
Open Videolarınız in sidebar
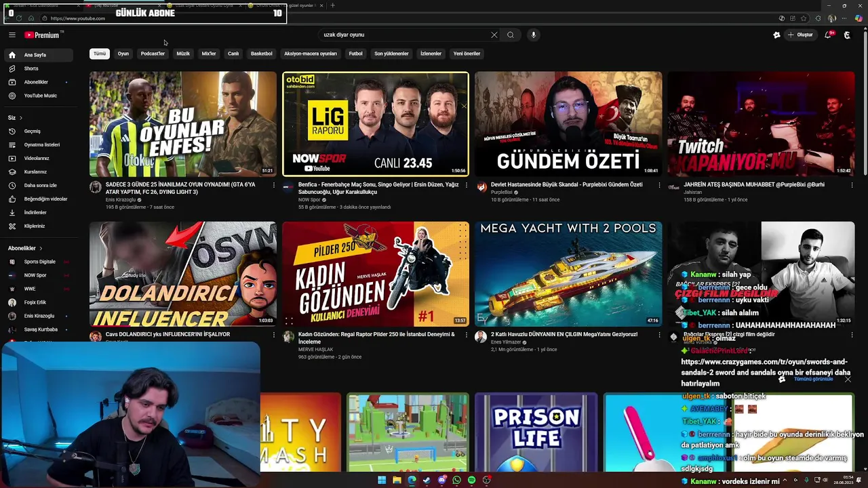point(38,158)
